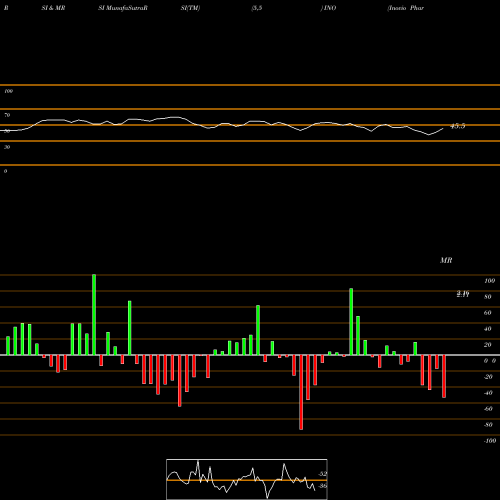
Task: Click the '52' value in mini chart
Action: 323,474
